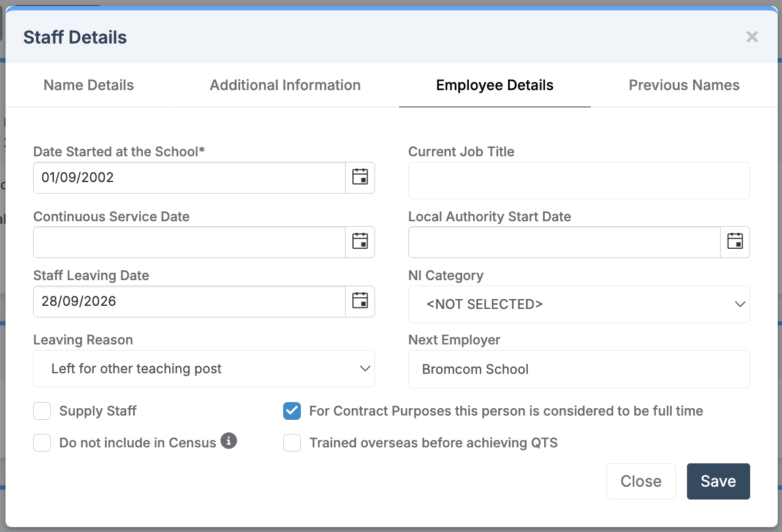This screenshot has height=532, width=782.
Task: Open calendar for Date Started at the School
Action: click(x=360, y=178)
